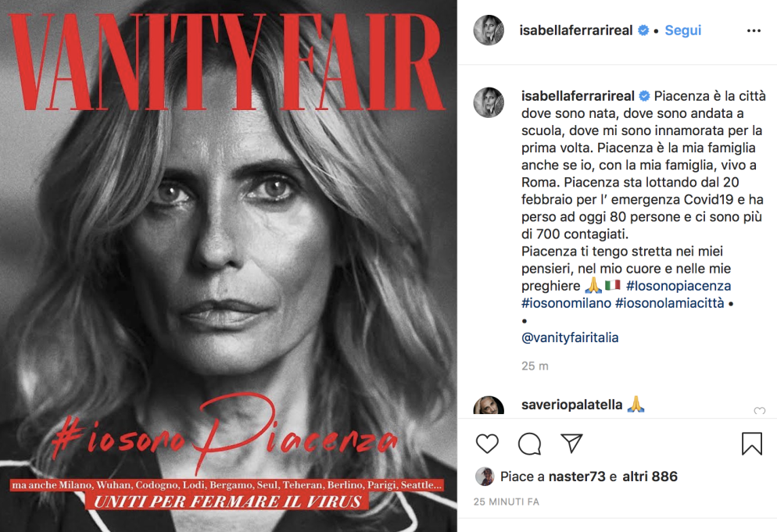Click the 25 MINUTI FA timestamp
777x532 pixels.
point(506,502)
